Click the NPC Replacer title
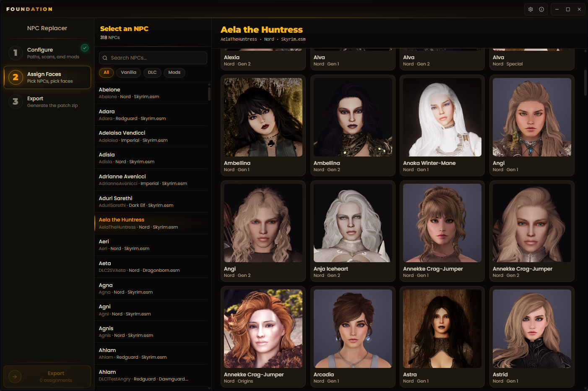Image resolution: width=588 pixels, height=391 pixels. click(x=47, y=28)
